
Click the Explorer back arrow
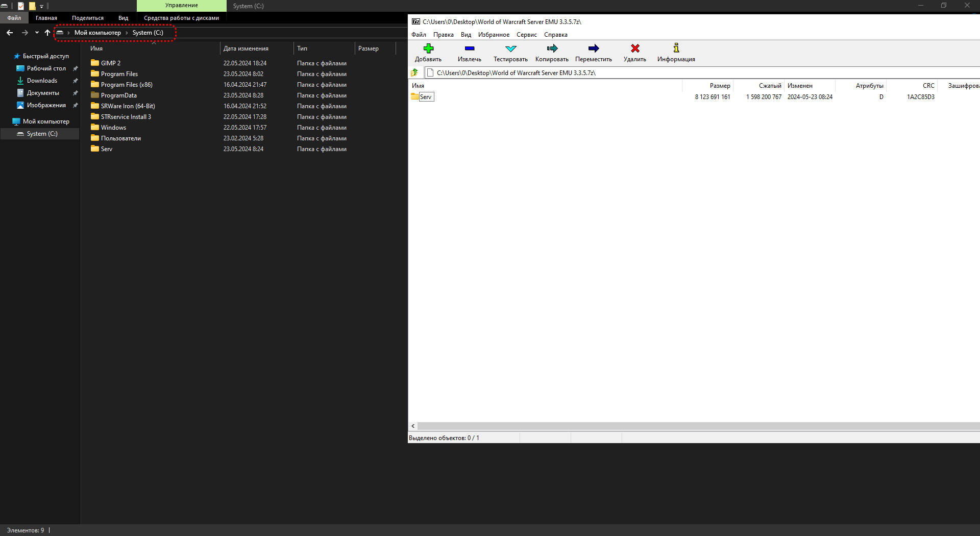10,33
